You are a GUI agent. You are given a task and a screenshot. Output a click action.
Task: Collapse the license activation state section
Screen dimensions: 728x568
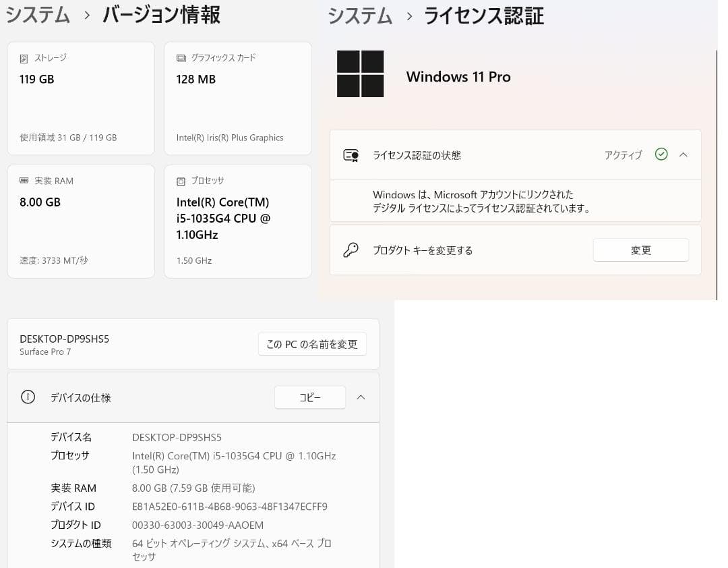tap(683, 154)
